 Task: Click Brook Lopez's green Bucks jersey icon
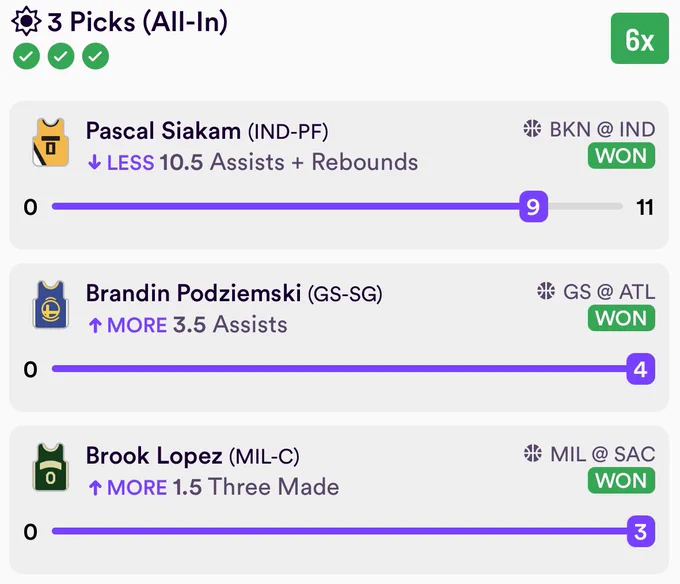point(51,467)
